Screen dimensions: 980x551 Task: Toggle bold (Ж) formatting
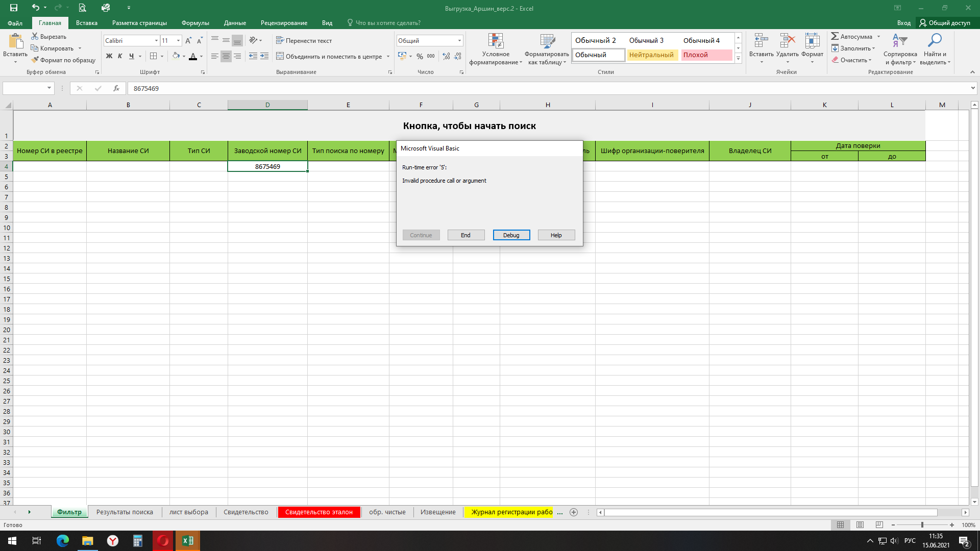[109, 56]
